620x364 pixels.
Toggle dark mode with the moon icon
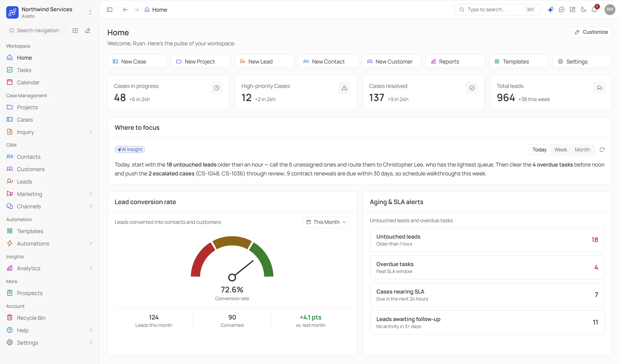[583, 10]
